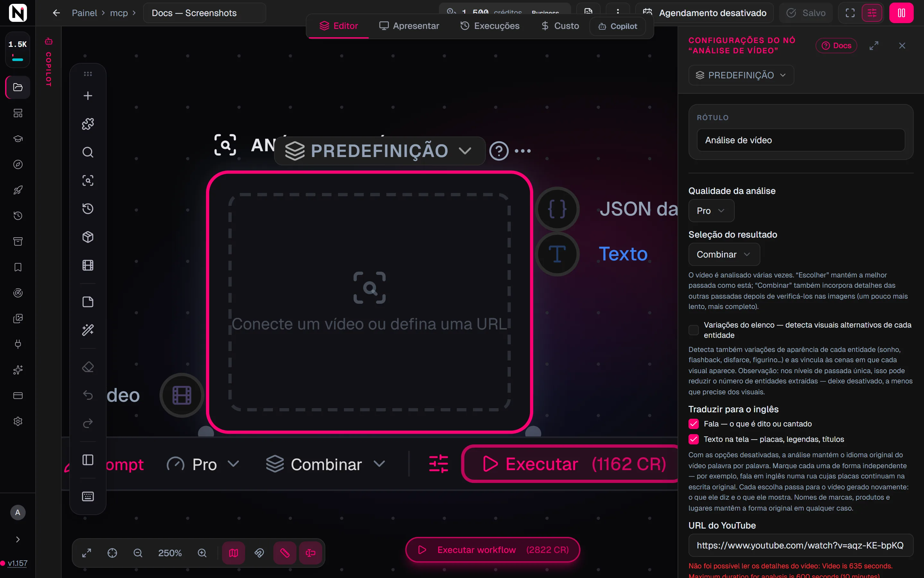The image size is (924, 578).
Task: Open the Custo tab
Action: coord(560,26)
